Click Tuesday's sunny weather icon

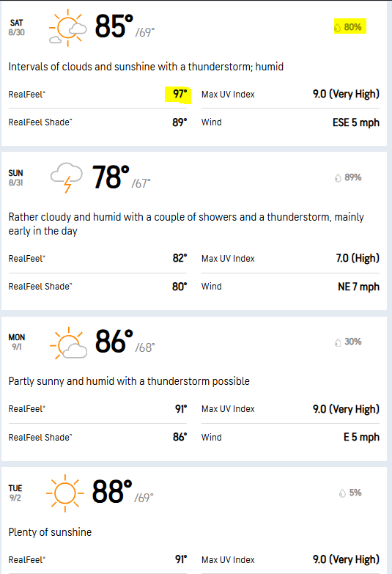click(x=64, y=493)
